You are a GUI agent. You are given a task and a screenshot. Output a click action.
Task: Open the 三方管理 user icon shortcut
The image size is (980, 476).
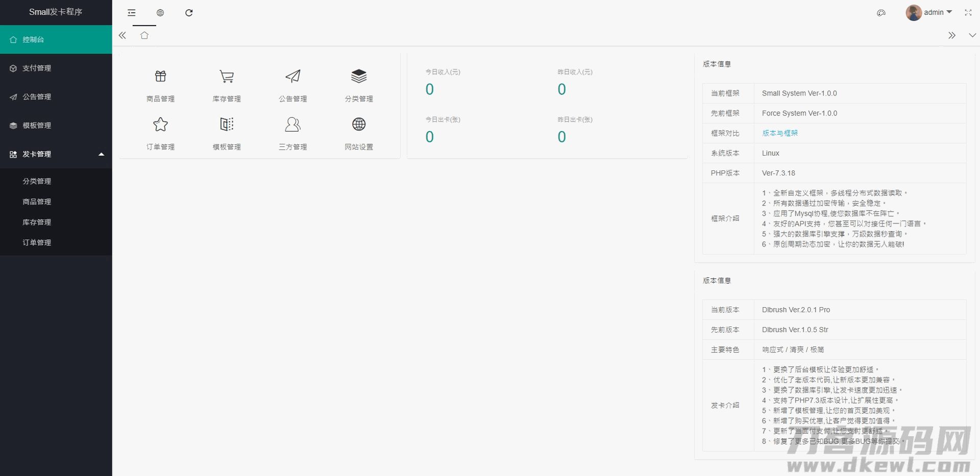(x=292, y=124)
